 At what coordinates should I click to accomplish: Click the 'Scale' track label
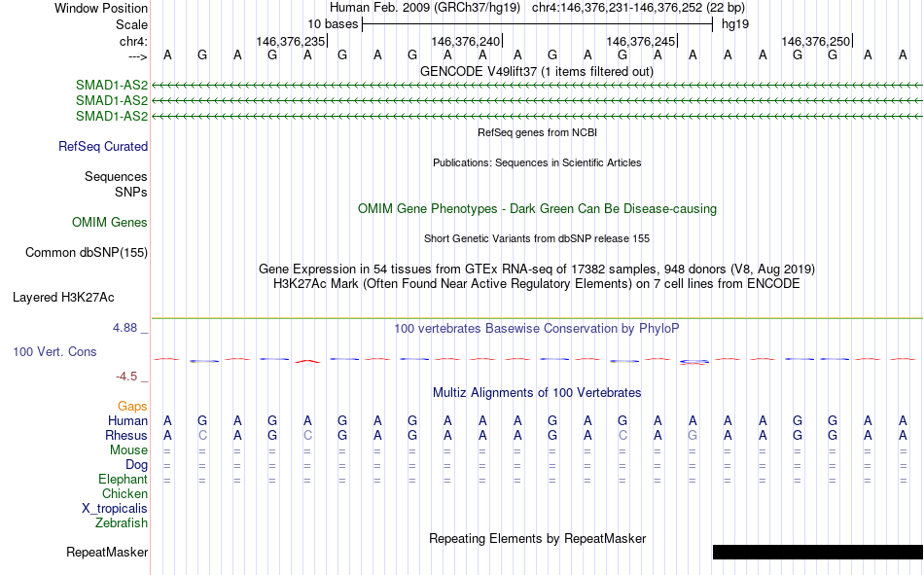click(x=131, y=24)
